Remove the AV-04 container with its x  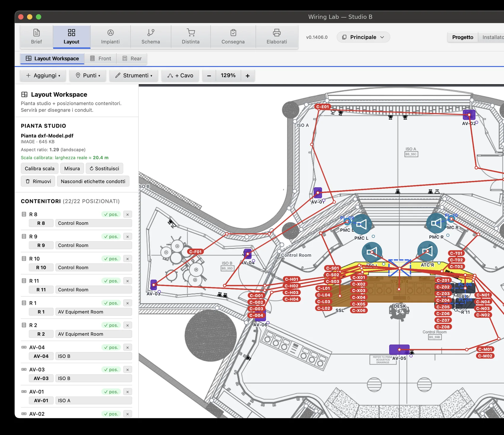point(127,347)
